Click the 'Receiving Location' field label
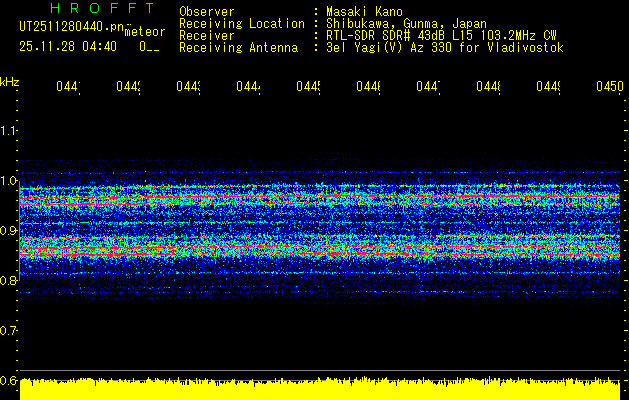Viewport: 629px width, 400px height. (x=242, y=23)
